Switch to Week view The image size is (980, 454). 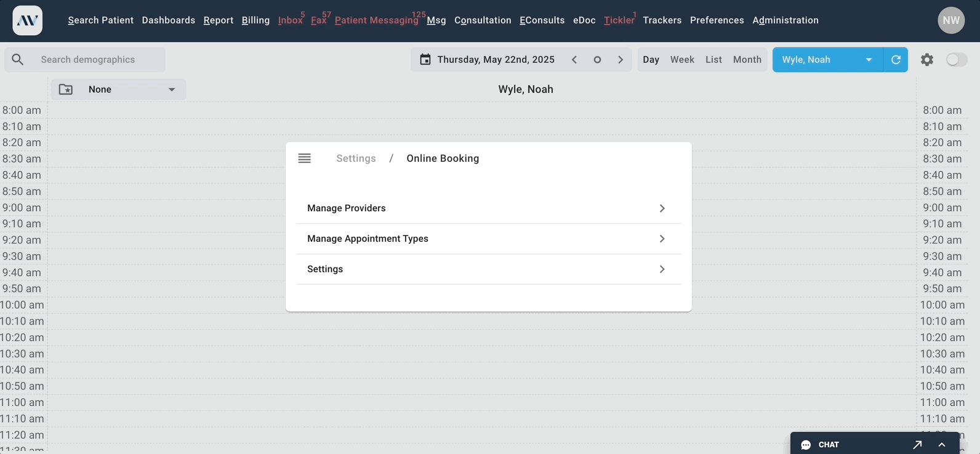pos(682,60)
